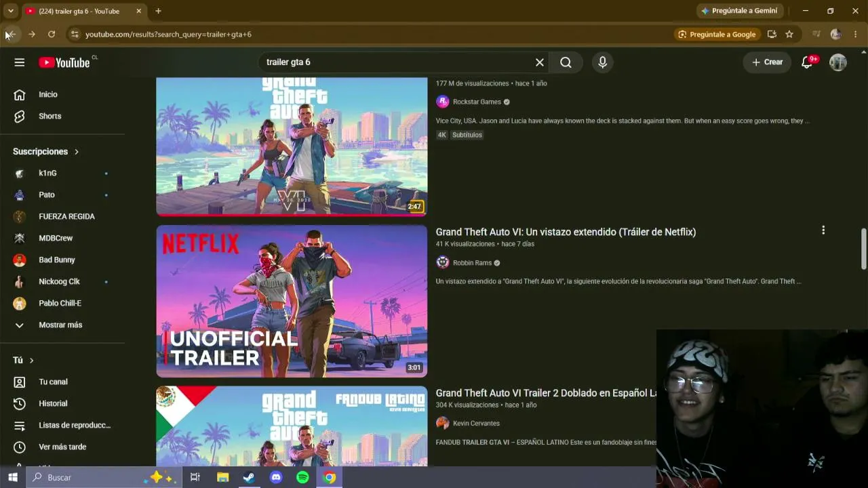Clear the search query with the X
This screenshot has height=488, width=868.
[x=540, y=62]
